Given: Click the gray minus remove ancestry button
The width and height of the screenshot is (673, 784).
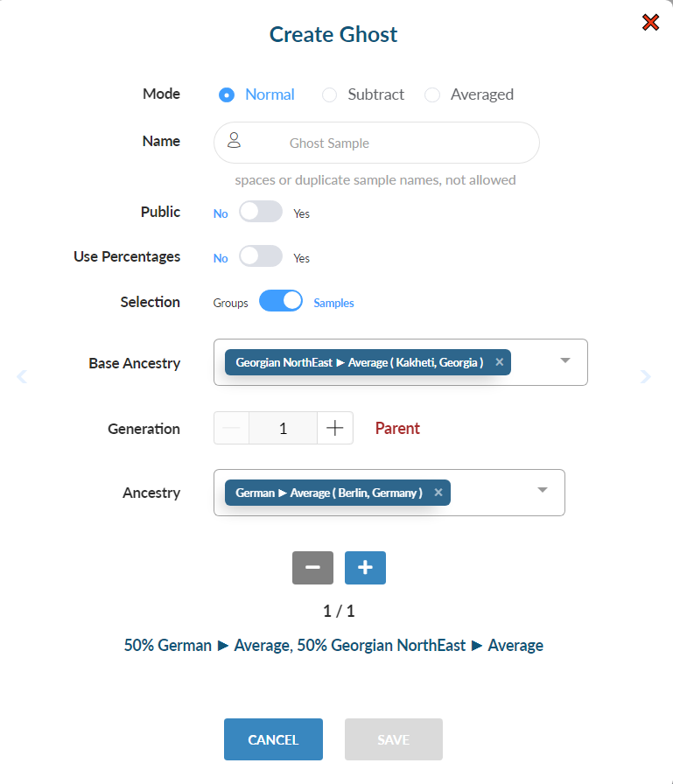Looking at the screenshot, I should tap(312, 568).
